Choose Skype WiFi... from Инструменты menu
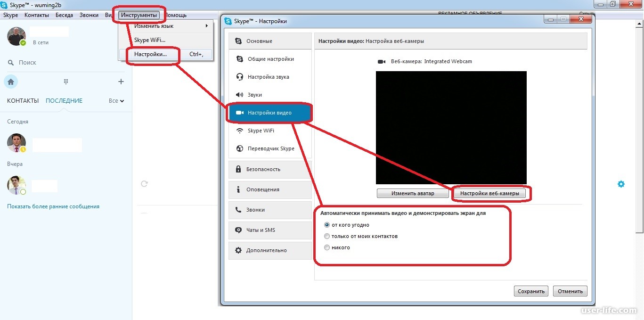Image resolution: width=644 pixels, height=320 pixels. coord(165,40)
